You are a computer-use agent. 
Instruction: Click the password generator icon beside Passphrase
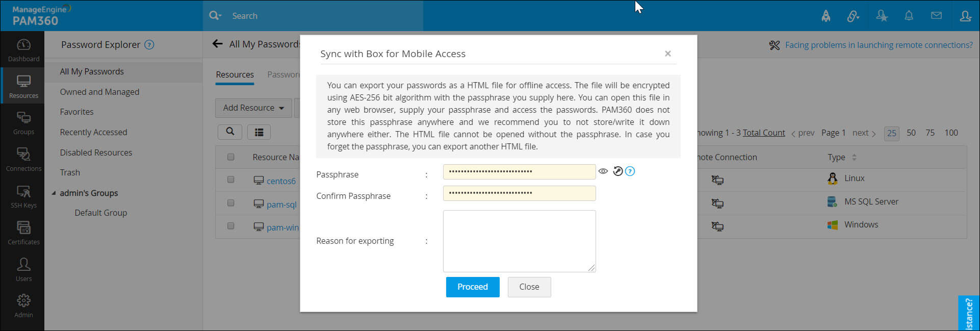[617, 171]
